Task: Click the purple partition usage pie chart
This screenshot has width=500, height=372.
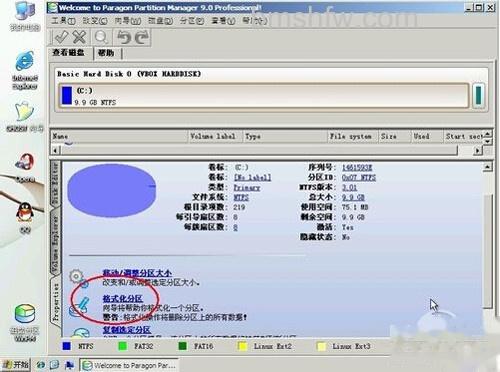Action: [x=112, y=190]
